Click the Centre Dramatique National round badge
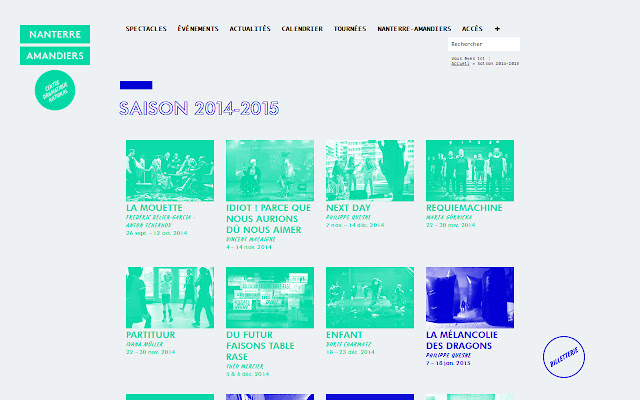This screenshot has height=400, width=640. coord(55,90)
